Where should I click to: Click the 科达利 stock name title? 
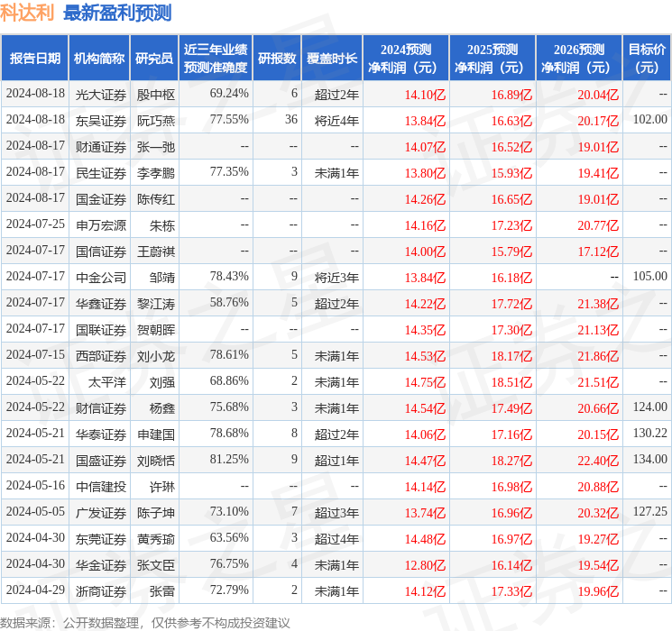pos(27,13)
